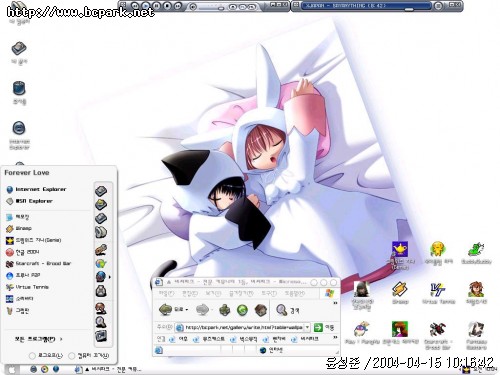Click the last link on the links bar

tap(306, 339)
